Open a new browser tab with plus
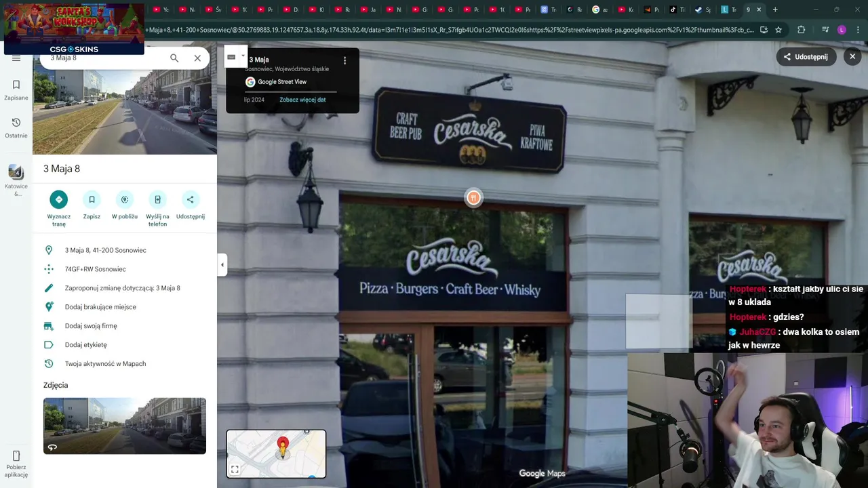Viewport: 868px width, 488px height. pyautogui.click(x=775, y=9)
